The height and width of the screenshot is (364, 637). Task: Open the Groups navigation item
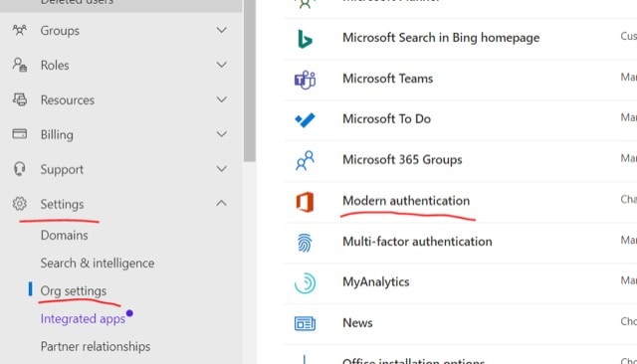click(x=60, y=31)
